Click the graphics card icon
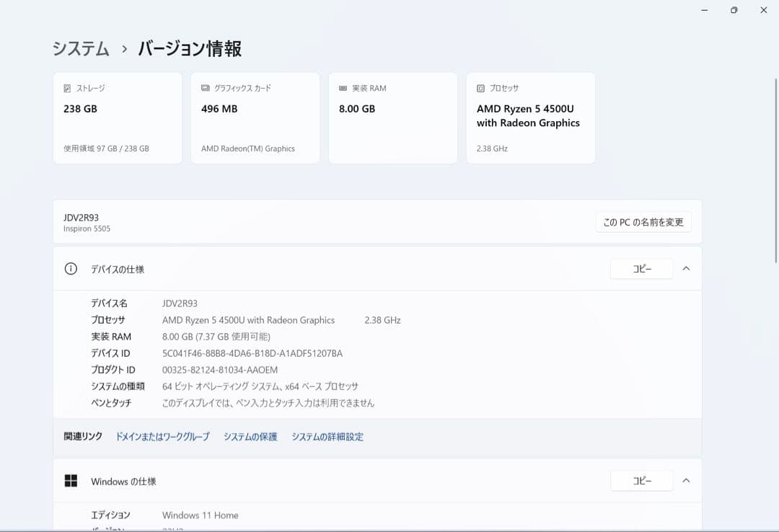 [206, 88]
